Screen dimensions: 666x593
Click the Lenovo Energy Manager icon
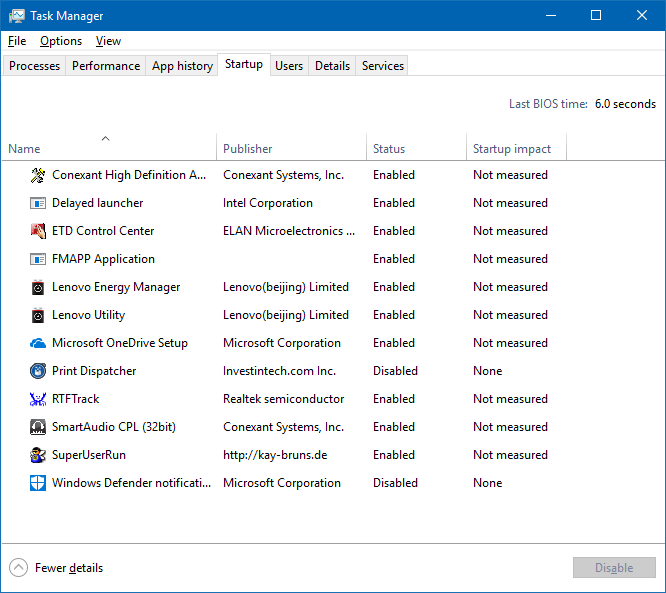[38, 287]
